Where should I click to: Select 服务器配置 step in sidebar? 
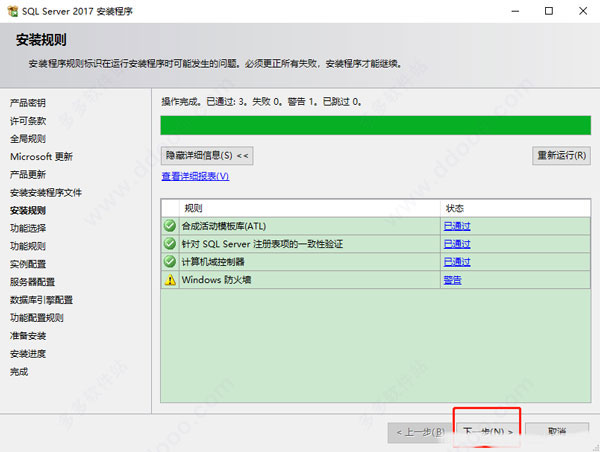point(32,282)
